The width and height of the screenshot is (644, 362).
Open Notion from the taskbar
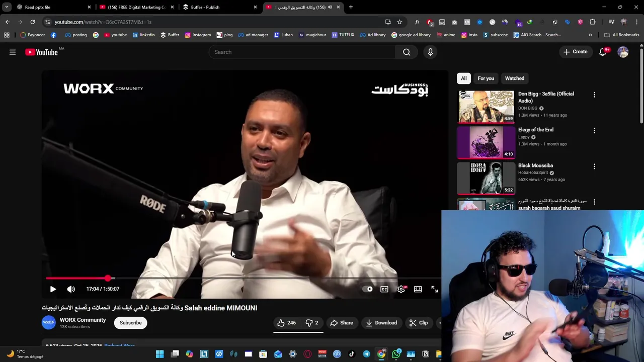coord(426,354)
